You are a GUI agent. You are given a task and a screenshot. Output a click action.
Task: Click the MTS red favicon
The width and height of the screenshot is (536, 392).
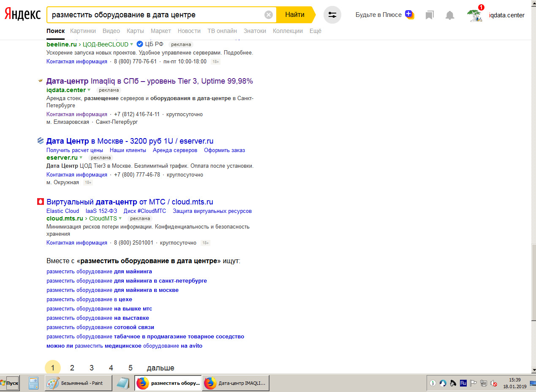(41, 201)
